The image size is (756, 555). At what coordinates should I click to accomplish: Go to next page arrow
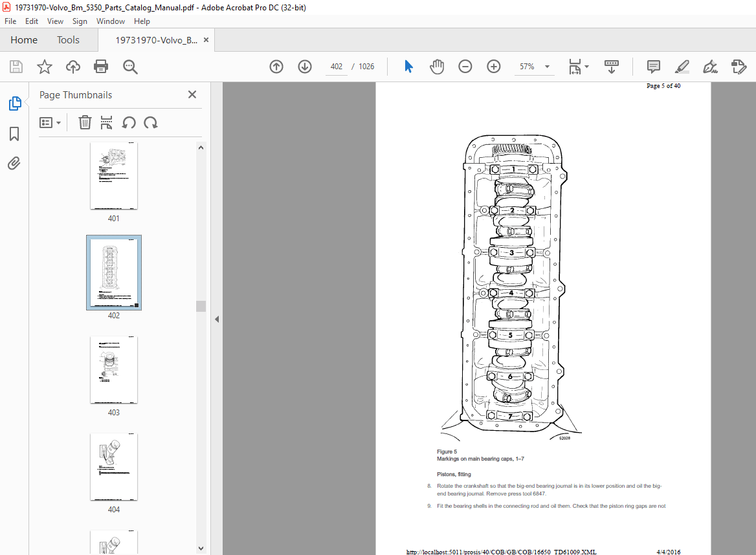coord(305,67)
